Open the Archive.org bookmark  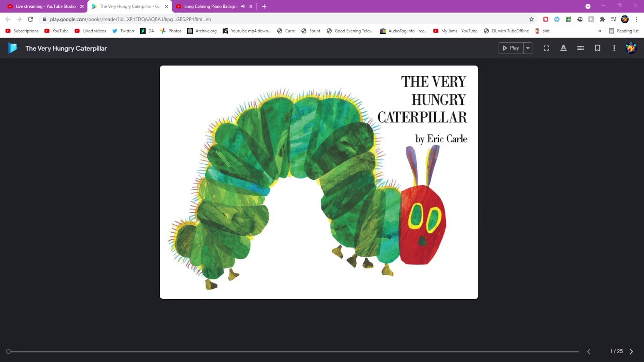pyautogui.click(x=202, y=31)
